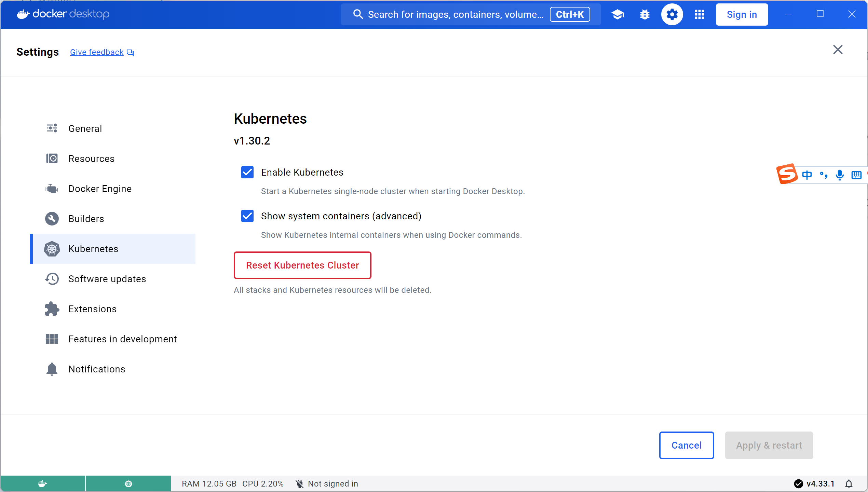Click the Apply & restart button
Screen dimensions: 868x492
coord(769,445)
